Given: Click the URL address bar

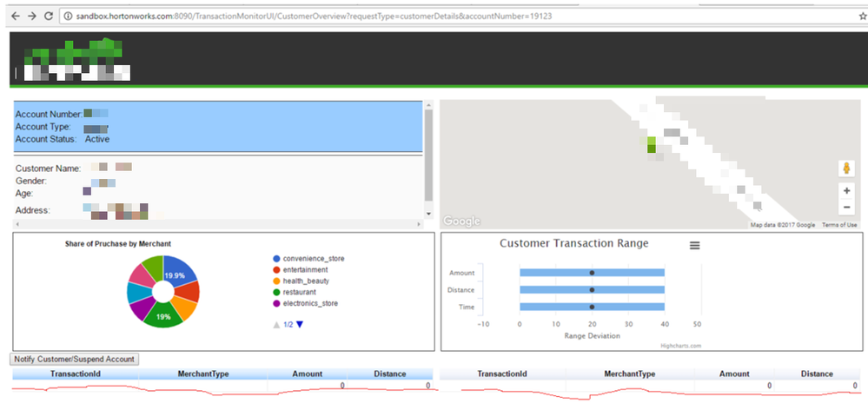Looking at the screenshot, I should (x=434, y=17).
